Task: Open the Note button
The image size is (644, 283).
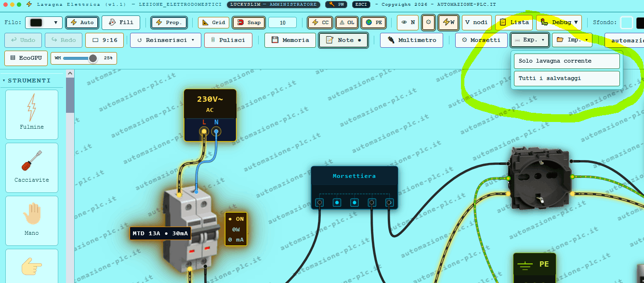Action: [343, 40]
